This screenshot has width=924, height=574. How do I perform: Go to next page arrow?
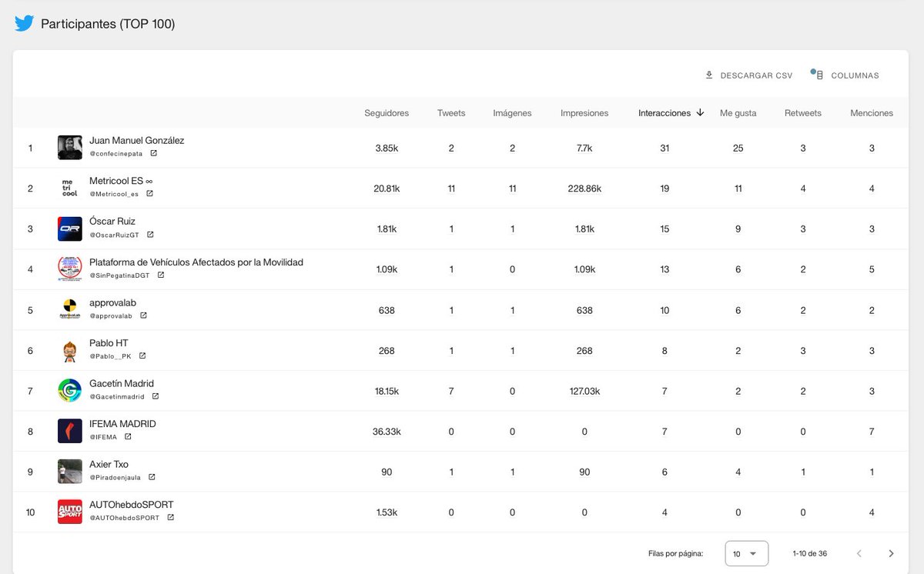[891, 553]
